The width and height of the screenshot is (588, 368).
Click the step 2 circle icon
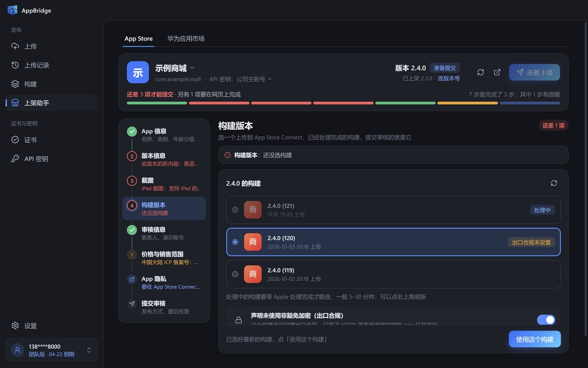(x=132, y=156)
